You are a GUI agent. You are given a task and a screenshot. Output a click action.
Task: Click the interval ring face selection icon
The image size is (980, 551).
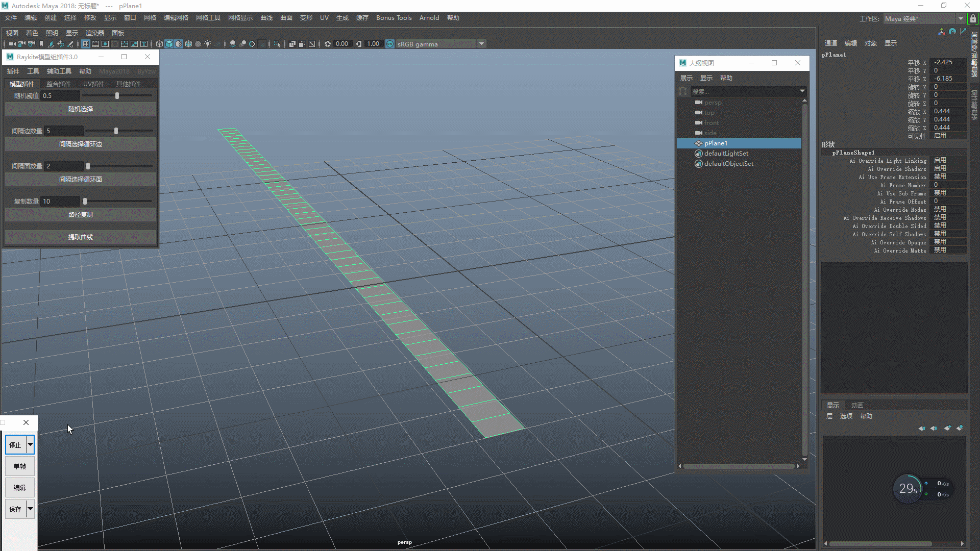click(x=80, y=179)
